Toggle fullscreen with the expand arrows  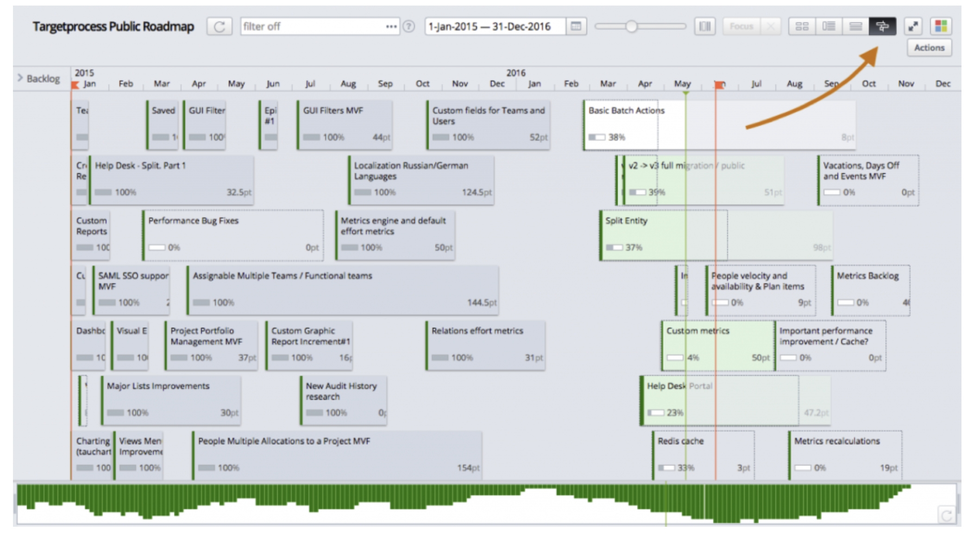coord(913,26)
